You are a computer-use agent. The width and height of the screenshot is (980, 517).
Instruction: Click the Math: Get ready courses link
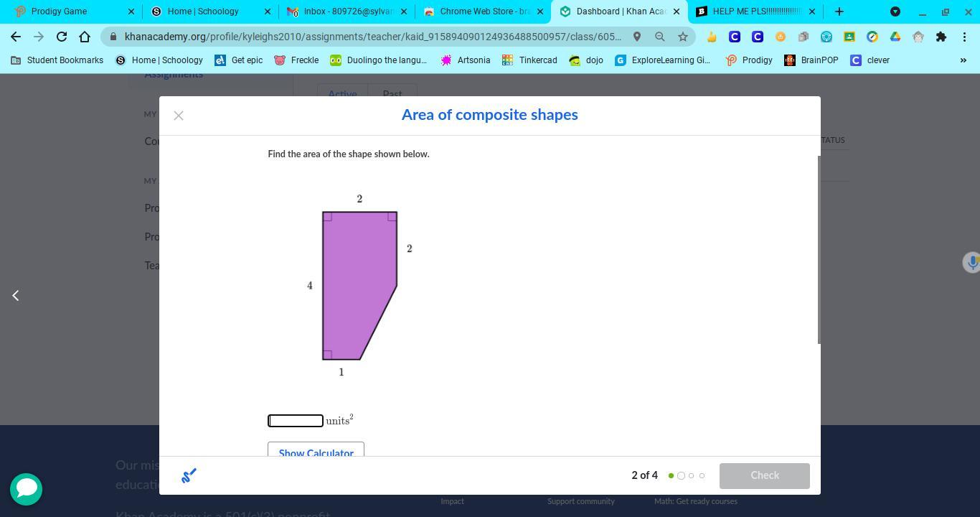pos(696,501)
